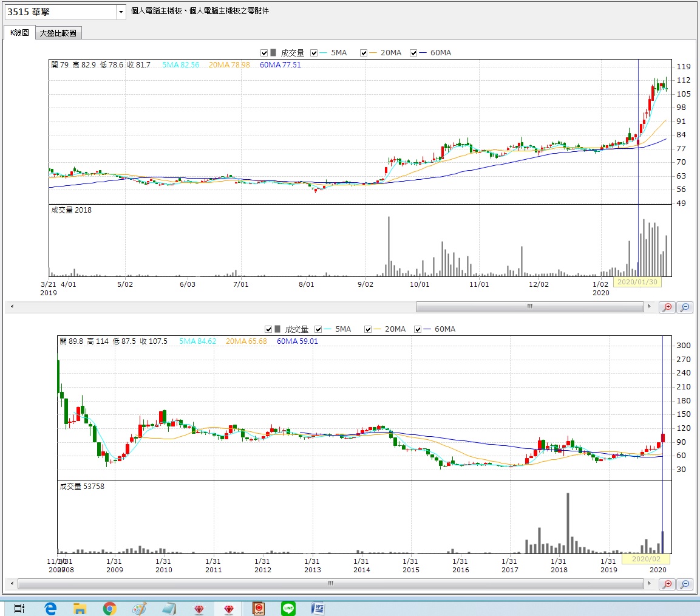Zoom in on the upper daily chart
Screen dimensions: 700x616
(667, 307)
